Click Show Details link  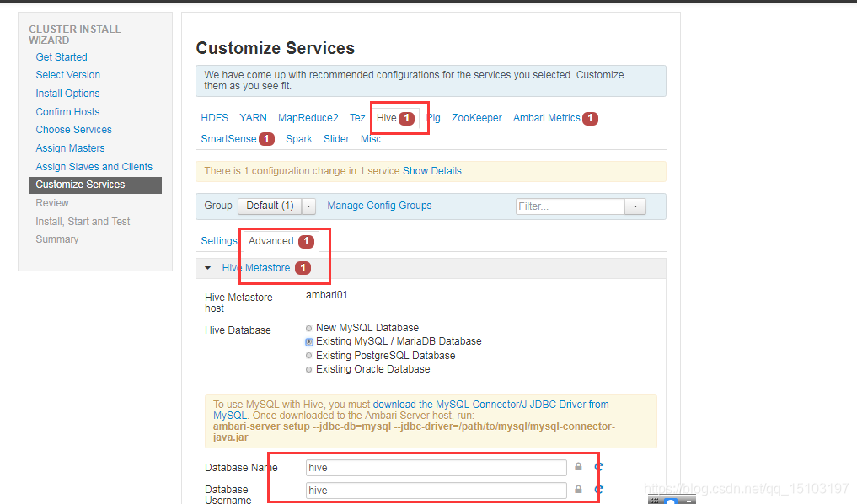(x=431, y=170)
